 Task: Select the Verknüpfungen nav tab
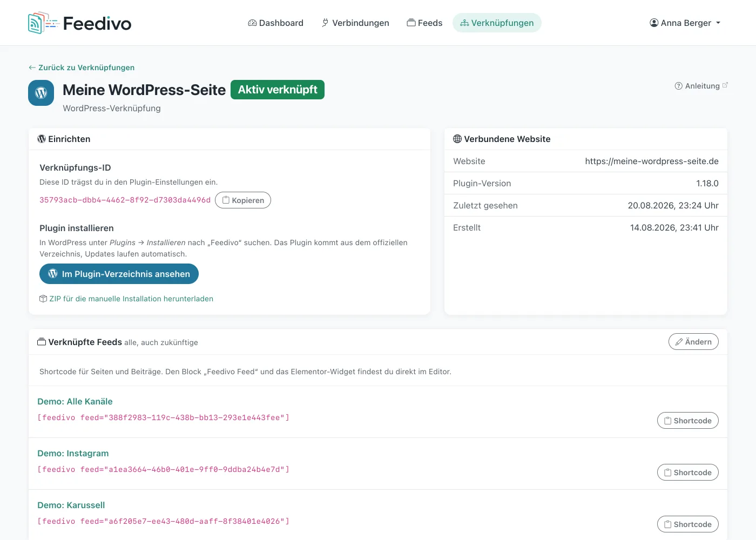click(x=497, y=23)
